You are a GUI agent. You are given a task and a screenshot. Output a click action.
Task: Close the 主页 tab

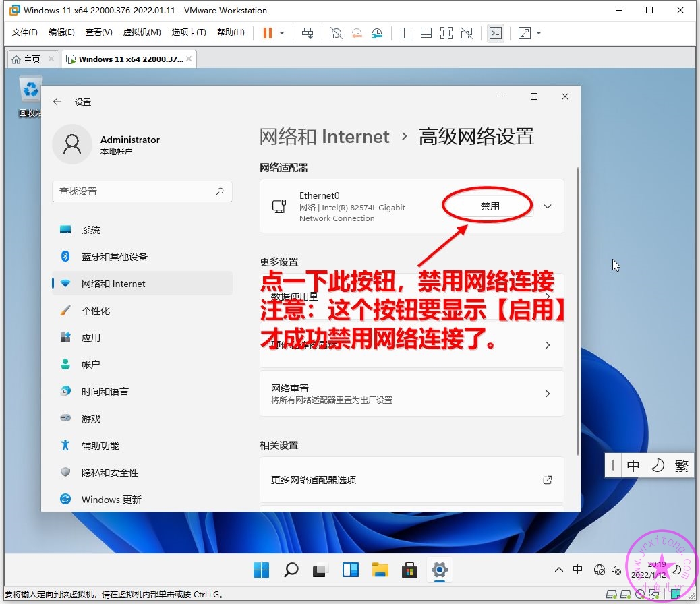[x=51, y=59]
